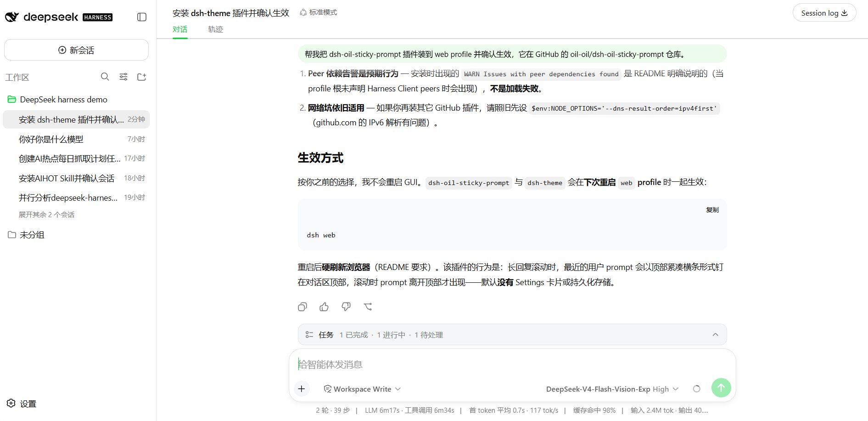
Task: Click the WARN Issues with peer dependencies code
Action: click(541, 74)
